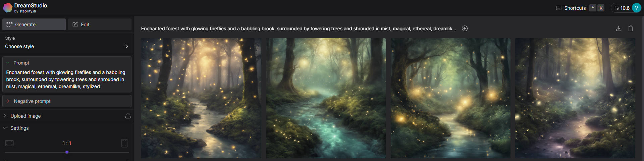Select the portrait aspect ratio icon
Screen dimensions: 644x161
(x=124, y=143)
